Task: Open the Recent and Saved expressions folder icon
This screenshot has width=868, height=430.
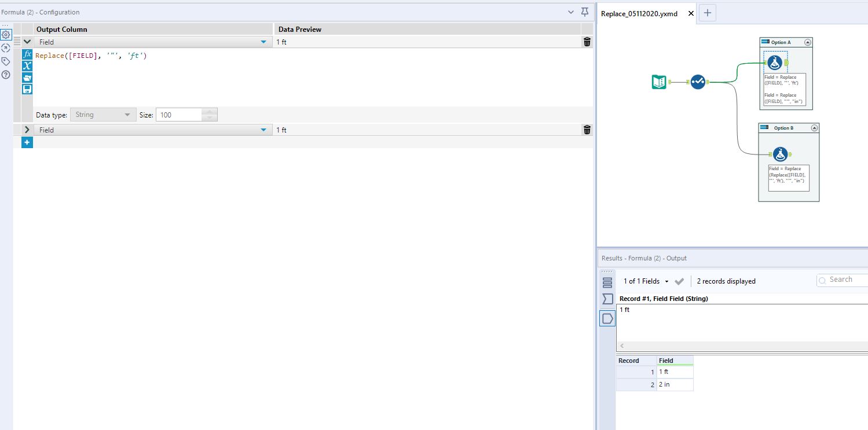Action: pos(27,77)
